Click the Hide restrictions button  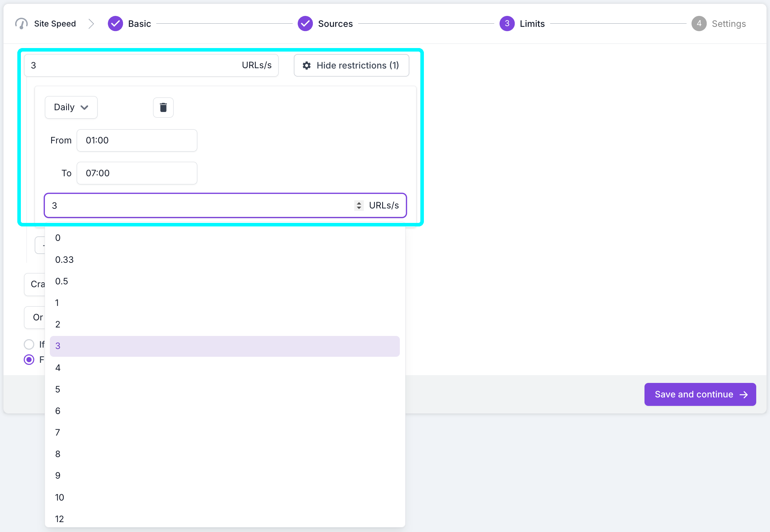[351, 65]
